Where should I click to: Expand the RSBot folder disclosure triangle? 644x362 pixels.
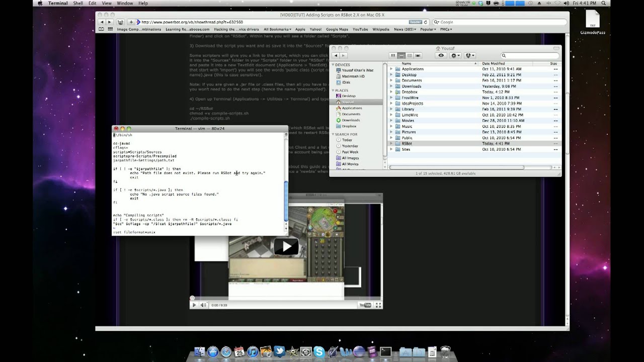[391, 143]
